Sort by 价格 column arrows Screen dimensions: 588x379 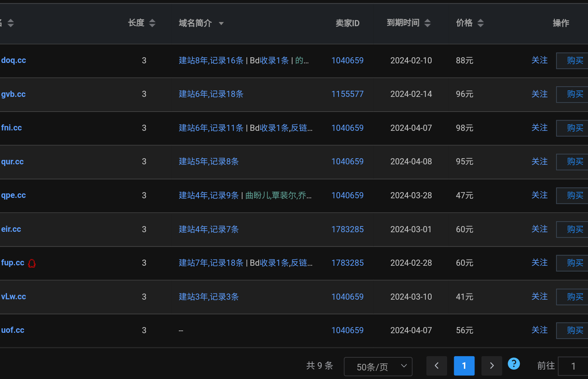coord(481,23)
